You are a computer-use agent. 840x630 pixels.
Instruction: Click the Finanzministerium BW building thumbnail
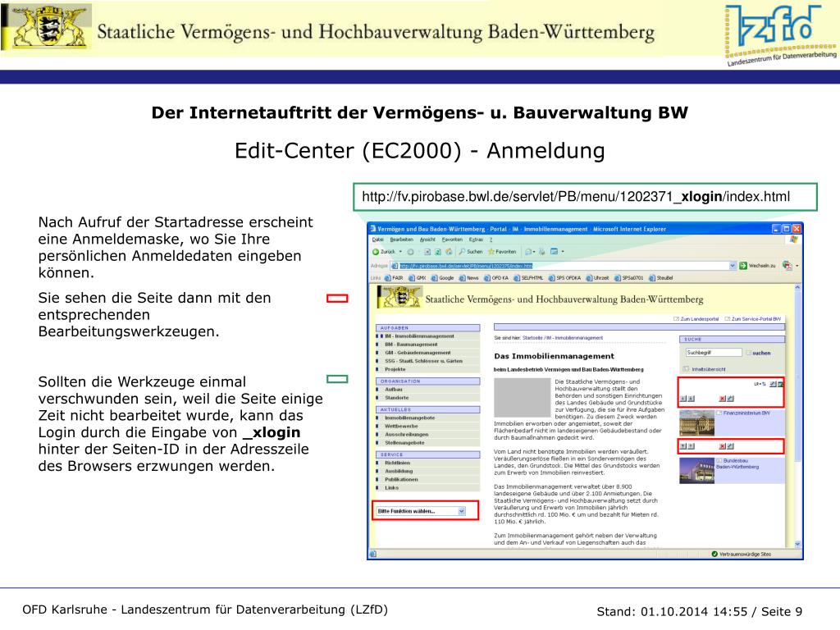coord(696,423)
